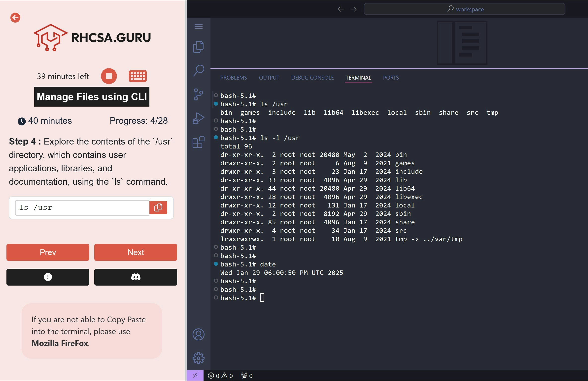Viewport: 588px width, 381px height.
Task: Click the 'Manage Files using CLI' title
Action: 92,97
